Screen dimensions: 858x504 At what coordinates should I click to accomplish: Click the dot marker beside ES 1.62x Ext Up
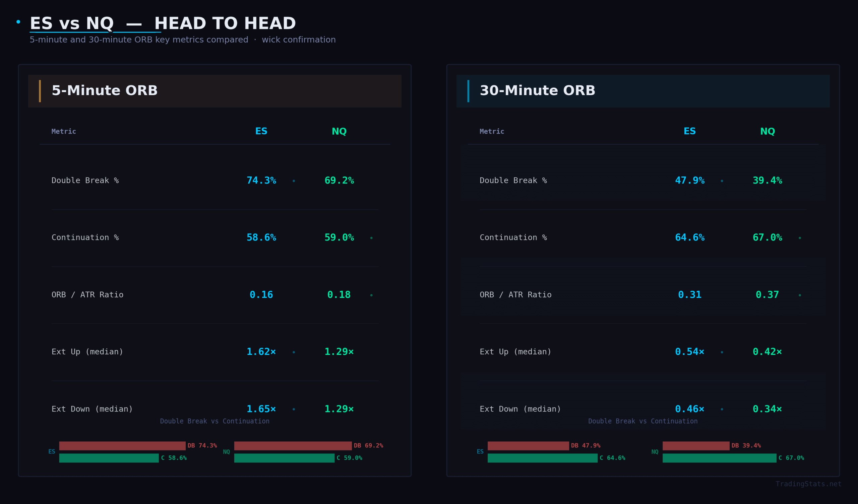pos(294,353)
